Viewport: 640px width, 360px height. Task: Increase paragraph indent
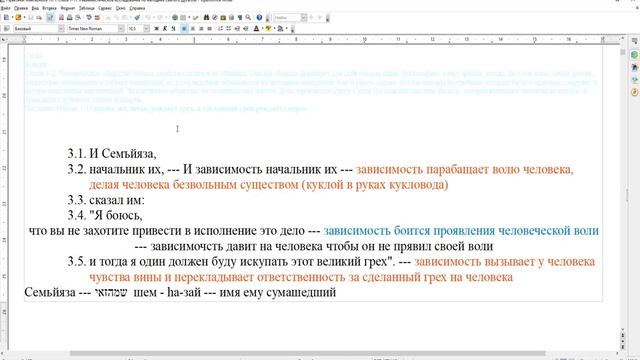tap(246, 29)
